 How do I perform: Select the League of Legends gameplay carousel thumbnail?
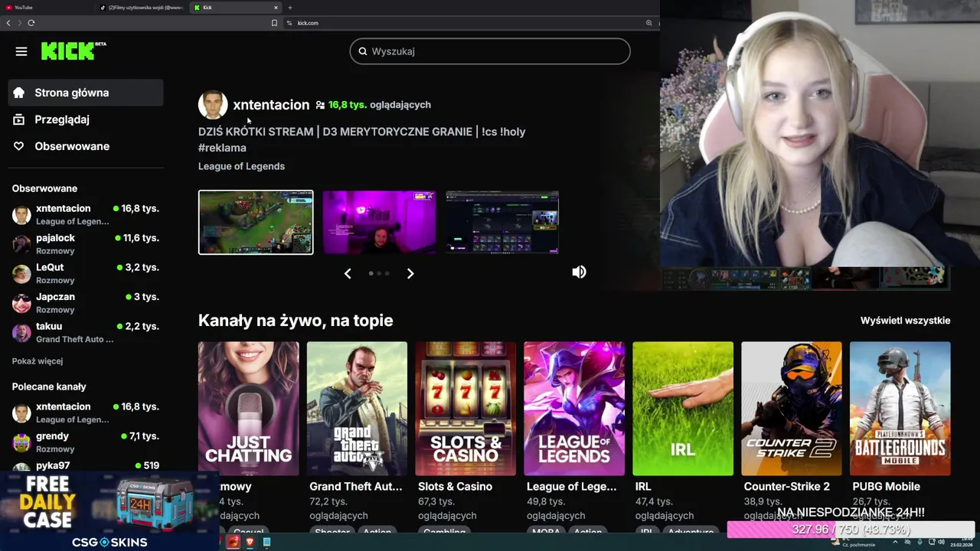pos(256,222)
